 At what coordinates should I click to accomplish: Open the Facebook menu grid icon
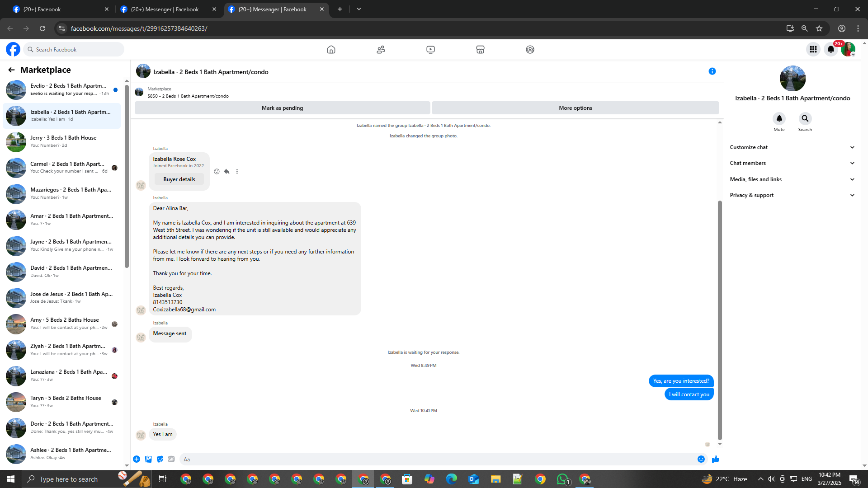point(813,50)
